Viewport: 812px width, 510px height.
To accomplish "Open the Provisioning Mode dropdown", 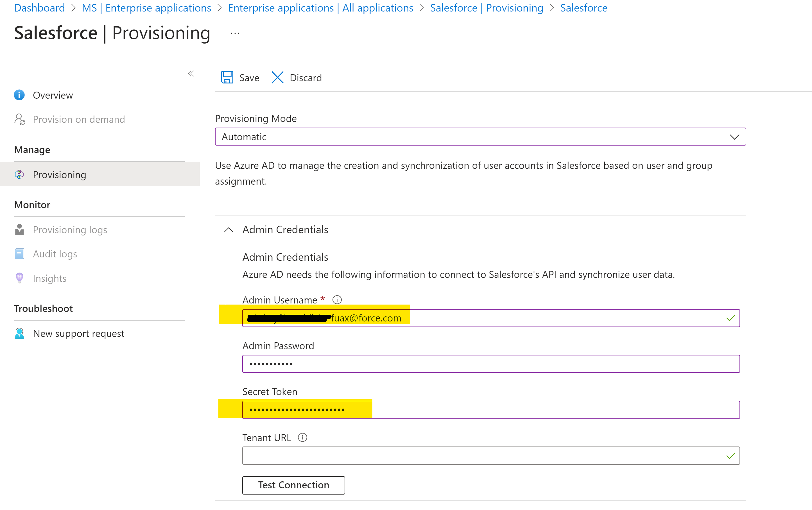I will (481, 137).
